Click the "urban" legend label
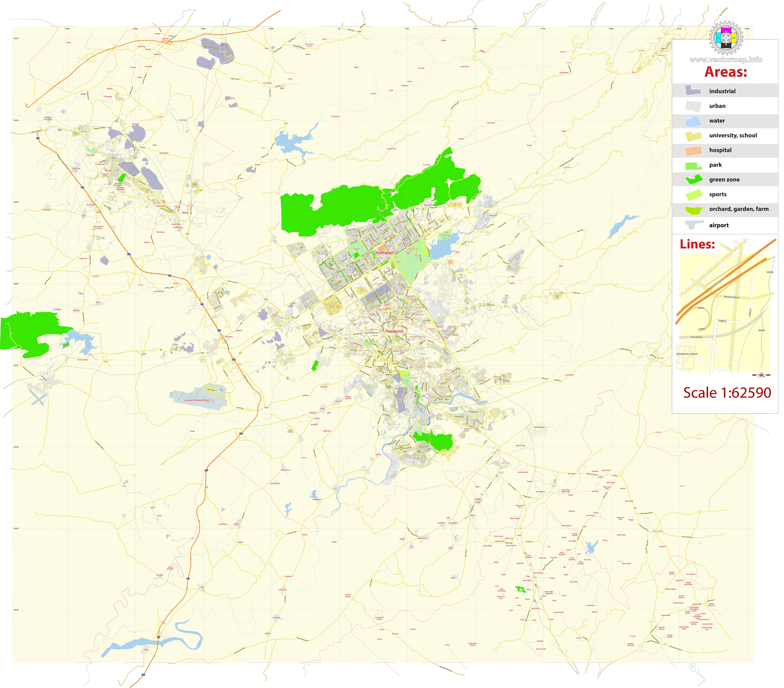The width and height of the screenshot is (784, 688). click(x=717, y=106)
